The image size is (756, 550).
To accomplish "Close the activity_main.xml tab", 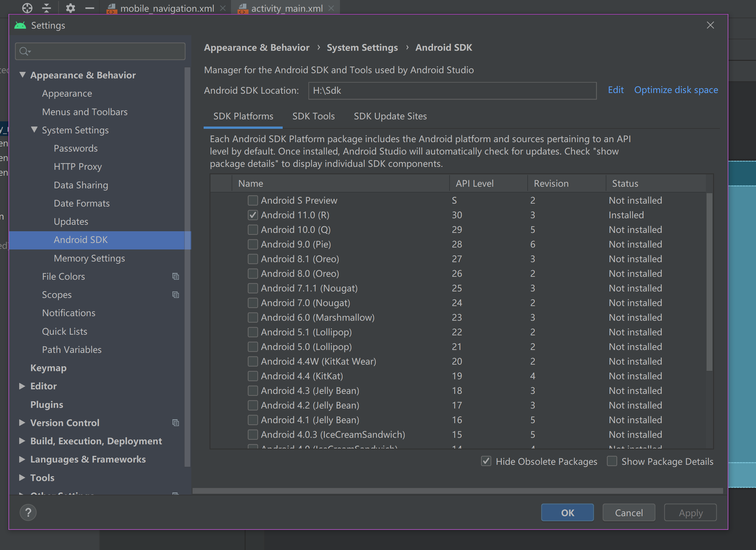I will tap(331, 8).
